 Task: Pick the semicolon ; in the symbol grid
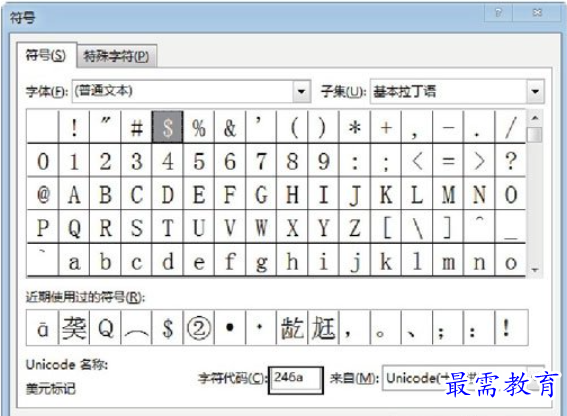pos(386,161)
